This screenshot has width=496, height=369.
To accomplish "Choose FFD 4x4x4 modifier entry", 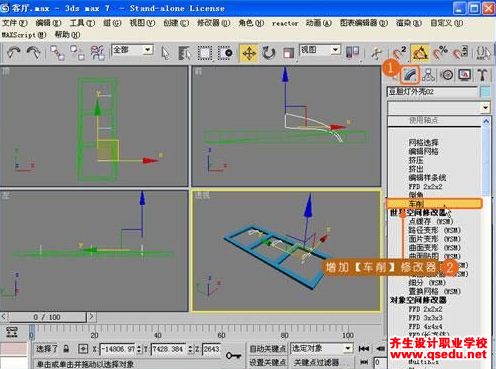I will pyautogui.click(x=425, y=326).
